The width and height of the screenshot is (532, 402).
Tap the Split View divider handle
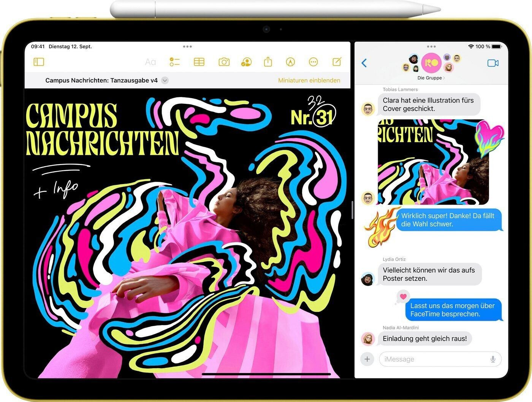pyautogui.click(x=353, y=210)
